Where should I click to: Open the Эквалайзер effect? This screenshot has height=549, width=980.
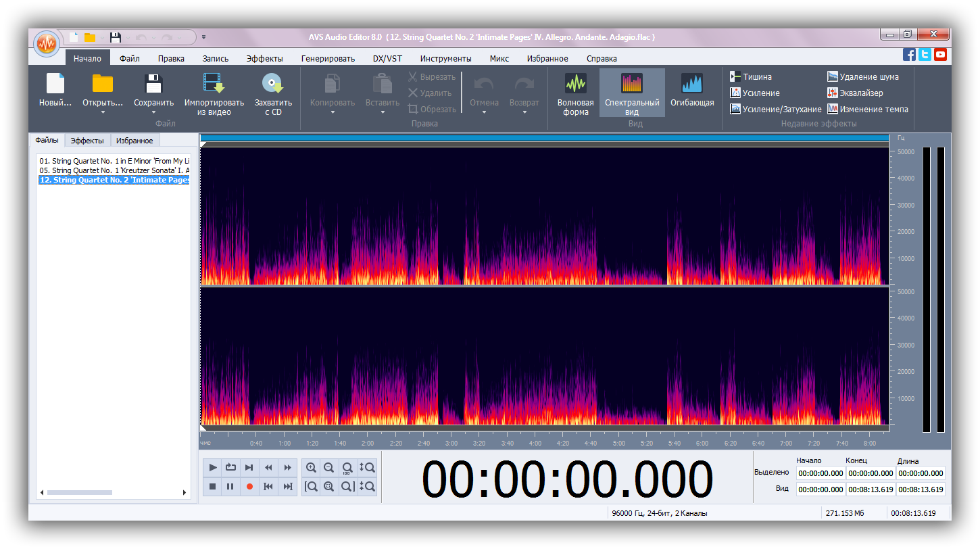click(855, 93)
